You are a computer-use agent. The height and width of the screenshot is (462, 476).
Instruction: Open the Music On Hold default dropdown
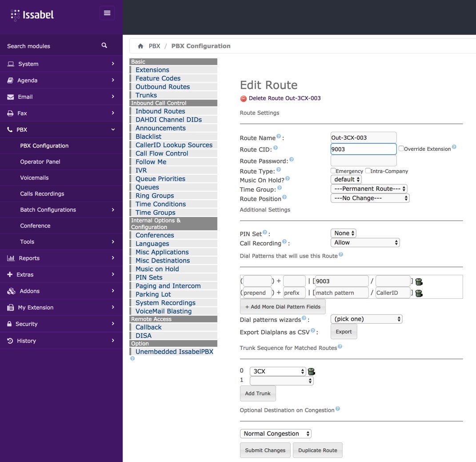coord(346,180)
